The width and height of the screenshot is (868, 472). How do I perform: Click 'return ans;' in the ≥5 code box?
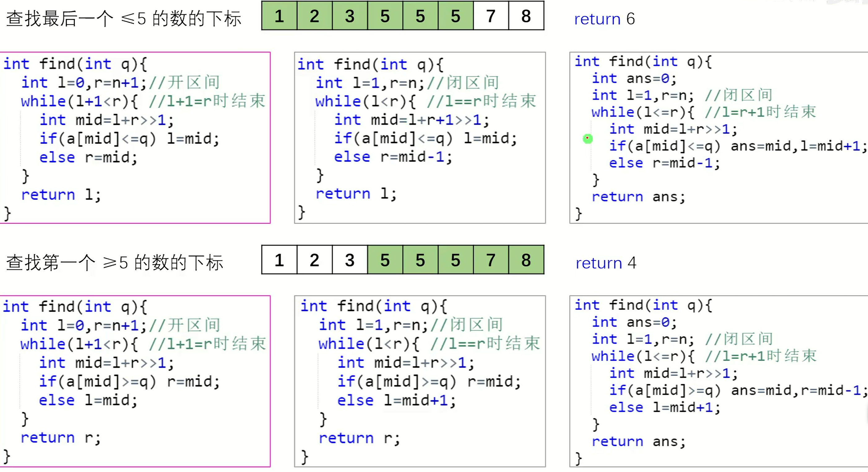(x=638, y=441)
